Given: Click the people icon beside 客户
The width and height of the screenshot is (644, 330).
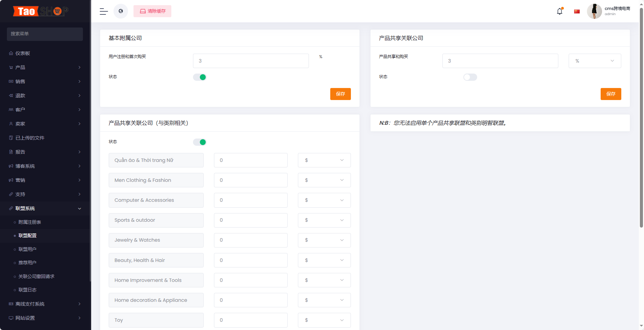Looking at the screenshot, I should pos(11,110).
